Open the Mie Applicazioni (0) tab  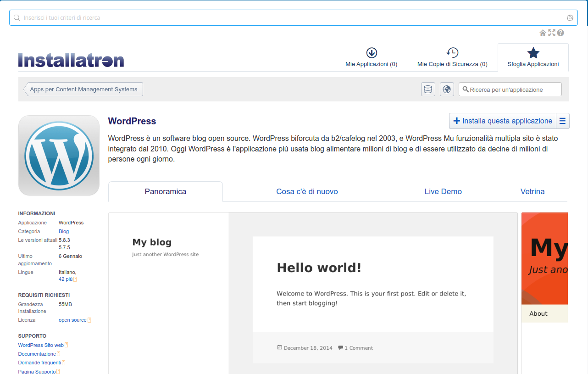point(372,57)
